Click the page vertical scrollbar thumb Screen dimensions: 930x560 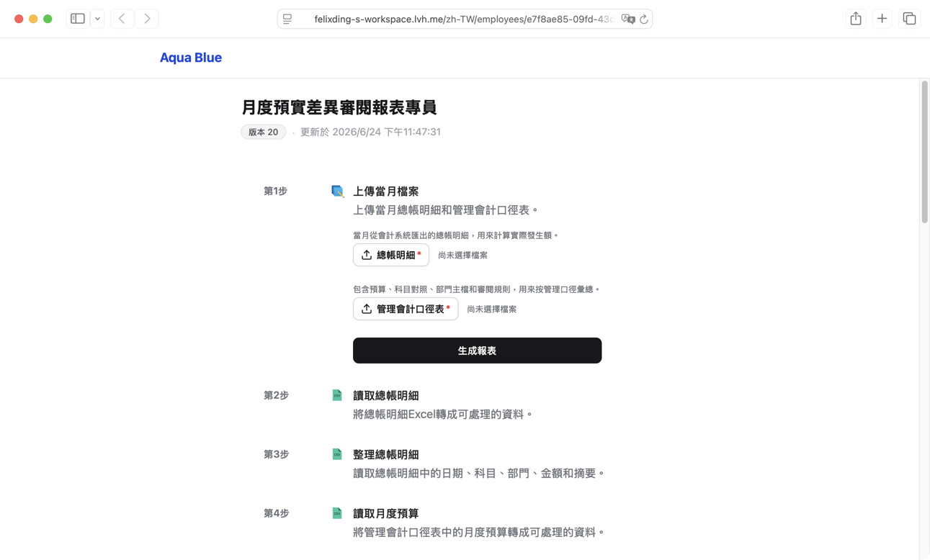pos(924,152)
